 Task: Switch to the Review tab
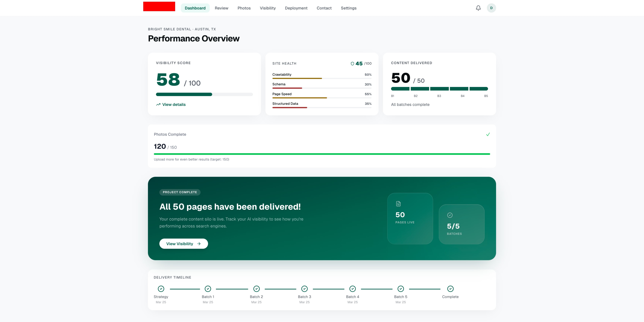click(x=221, y=8)
